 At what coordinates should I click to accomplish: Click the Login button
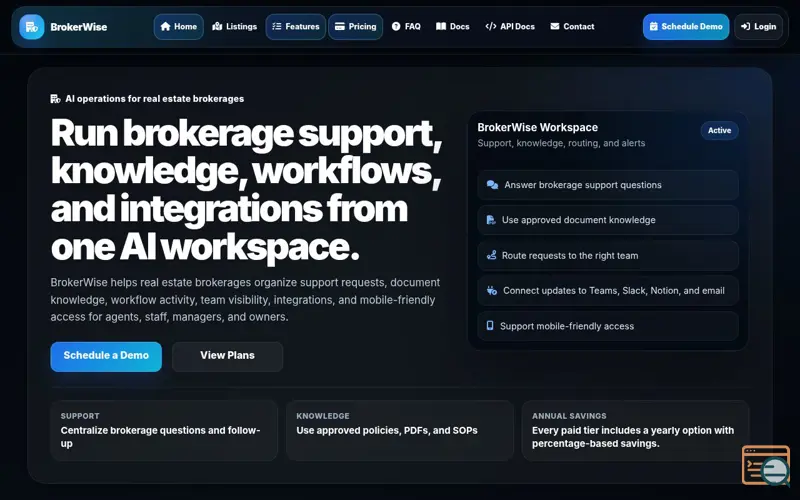point(759,27)
